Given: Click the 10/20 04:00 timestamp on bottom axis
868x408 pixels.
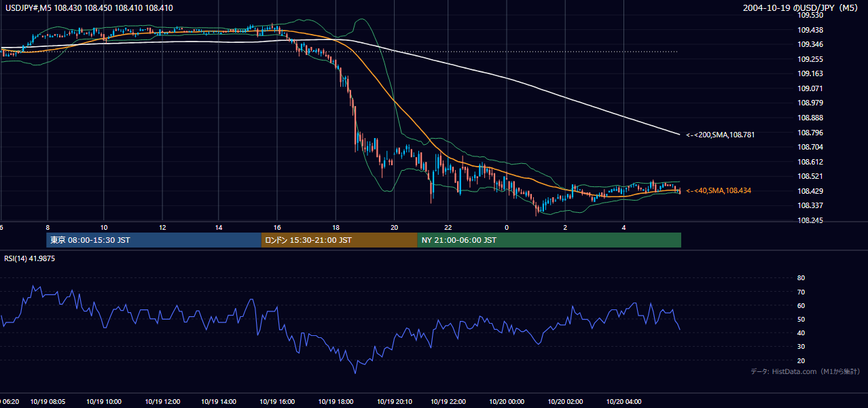Looking at the screenshot, I should coord(623,402).
